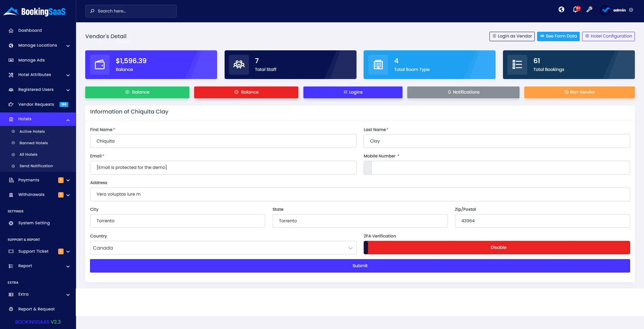Screen dimensions: 644x329
Task: Open the Country dropdown
Action: click(x=223, y=248)
